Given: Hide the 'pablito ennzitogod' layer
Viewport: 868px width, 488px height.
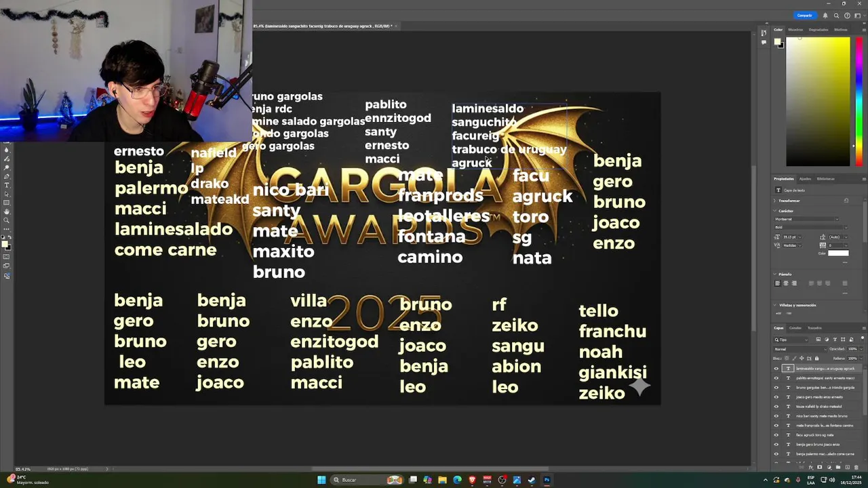Looking at the screenshot, I should click(x=776, y=378).
